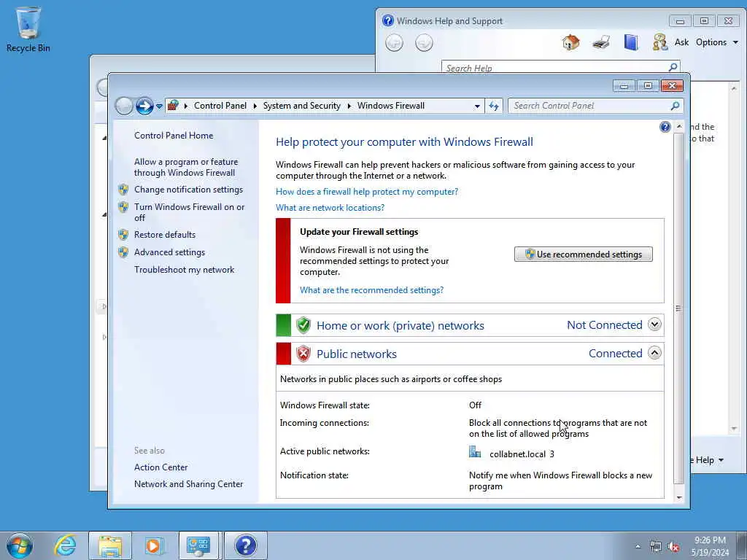Open How does a firewall help link
This screenshot has height=560, width=747.
[x=367, y=192]
